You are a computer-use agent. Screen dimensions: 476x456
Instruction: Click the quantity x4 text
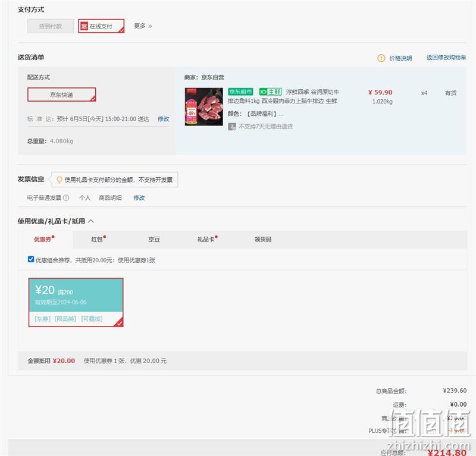424,93
